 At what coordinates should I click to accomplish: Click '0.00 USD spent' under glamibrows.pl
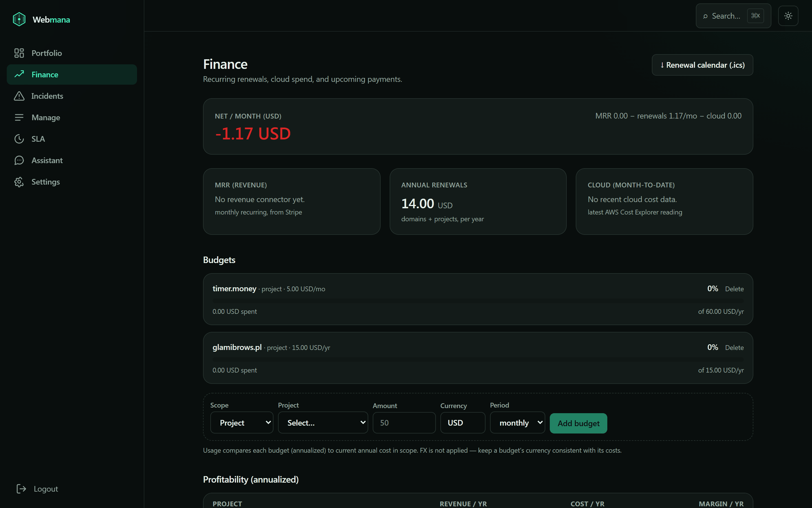235,370
